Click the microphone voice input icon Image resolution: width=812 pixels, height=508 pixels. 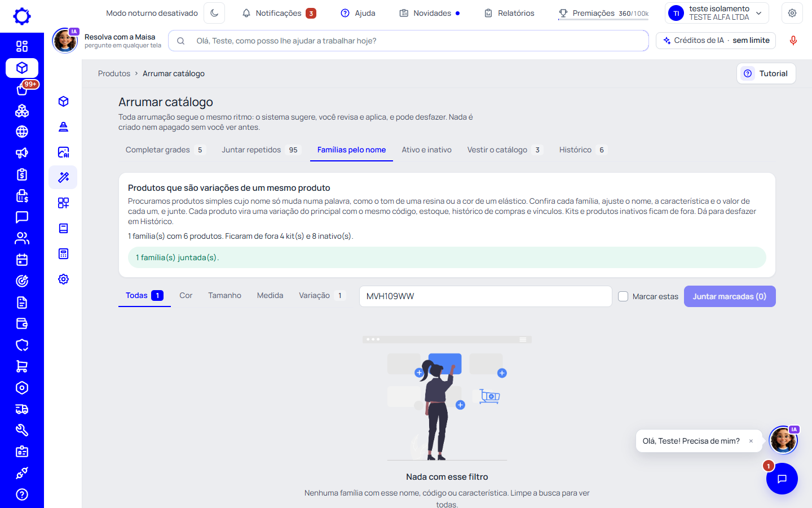[793, 41]
